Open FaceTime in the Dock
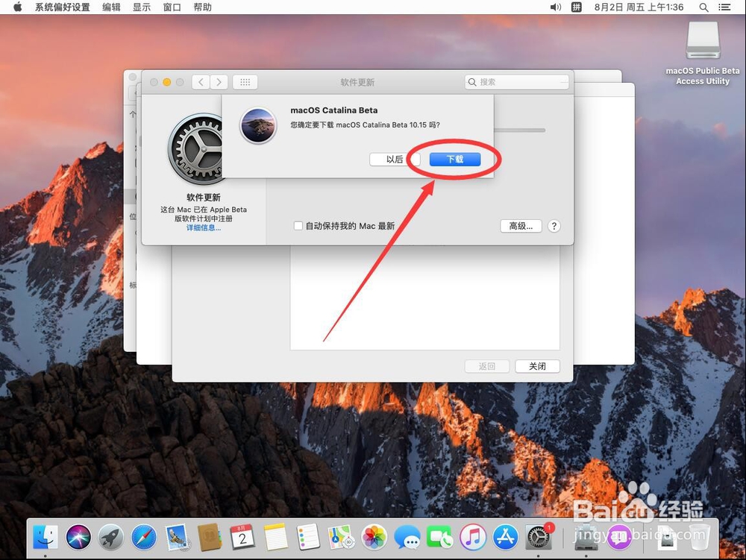The height and width of the screenshot is (560, 746). pyautogui.click(x=440, y=538)
